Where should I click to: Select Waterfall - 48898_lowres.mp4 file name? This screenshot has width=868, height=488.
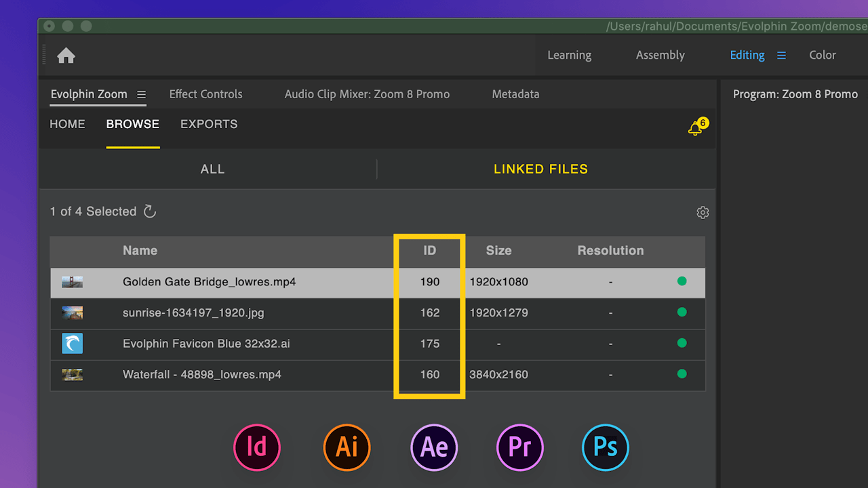point(202,375)
